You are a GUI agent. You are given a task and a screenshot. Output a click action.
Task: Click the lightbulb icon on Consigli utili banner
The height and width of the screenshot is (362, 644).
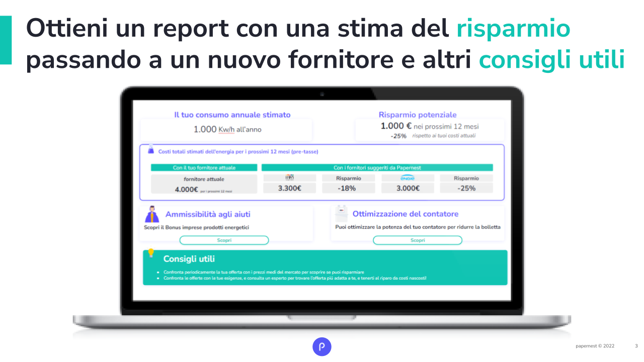coord(151,253)
